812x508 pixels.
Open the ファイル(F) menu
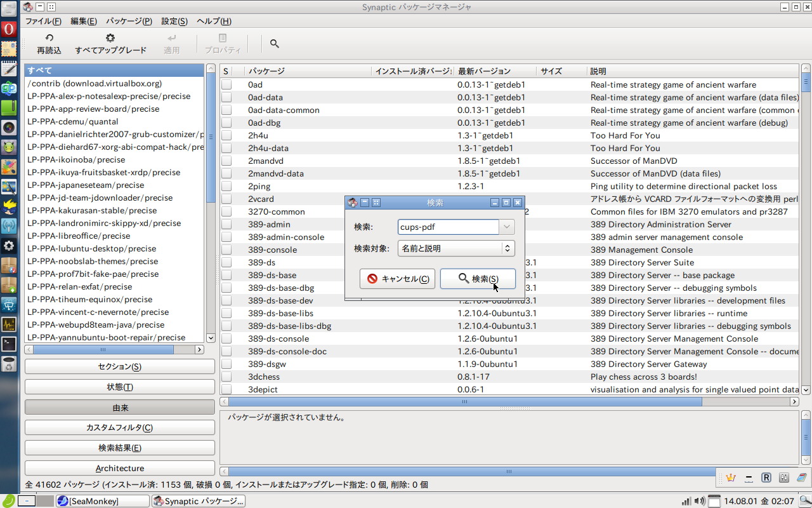[43, 21]
